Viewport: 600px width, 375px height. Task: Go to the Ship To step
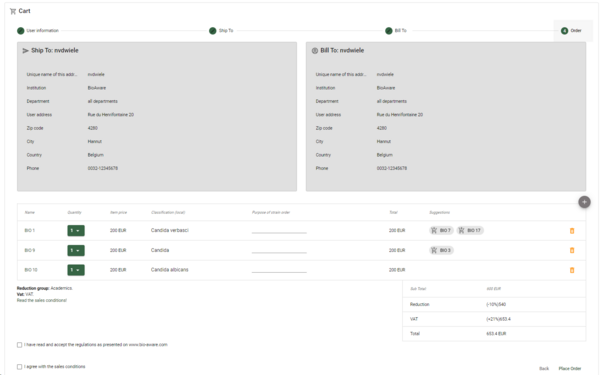221,31
